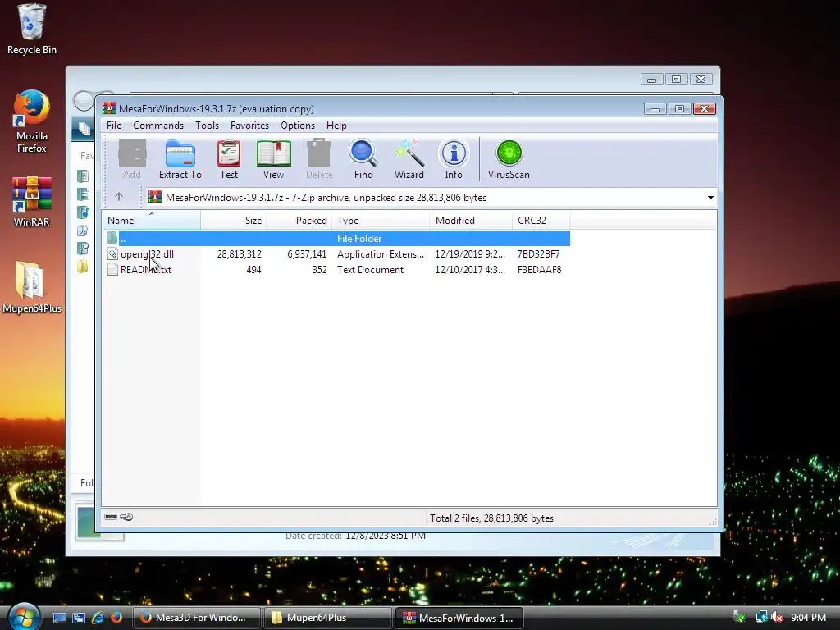Click the drive icon in WinRAR status bar

(x=111, y=517)
